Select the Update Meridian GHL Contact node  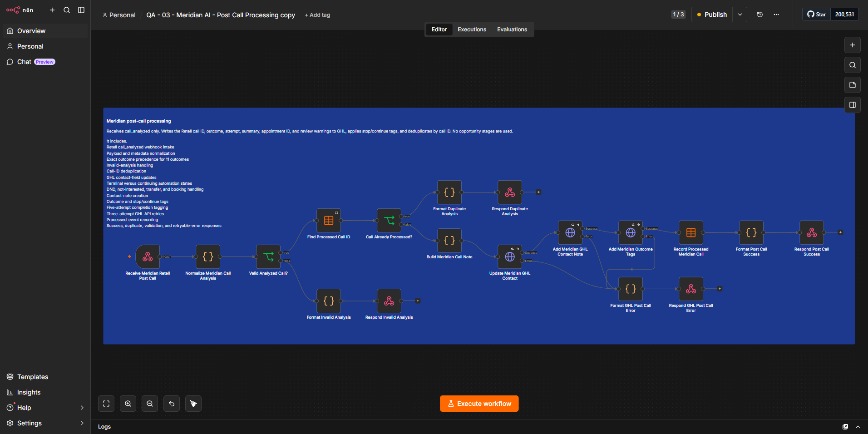[x=510, y=257]
